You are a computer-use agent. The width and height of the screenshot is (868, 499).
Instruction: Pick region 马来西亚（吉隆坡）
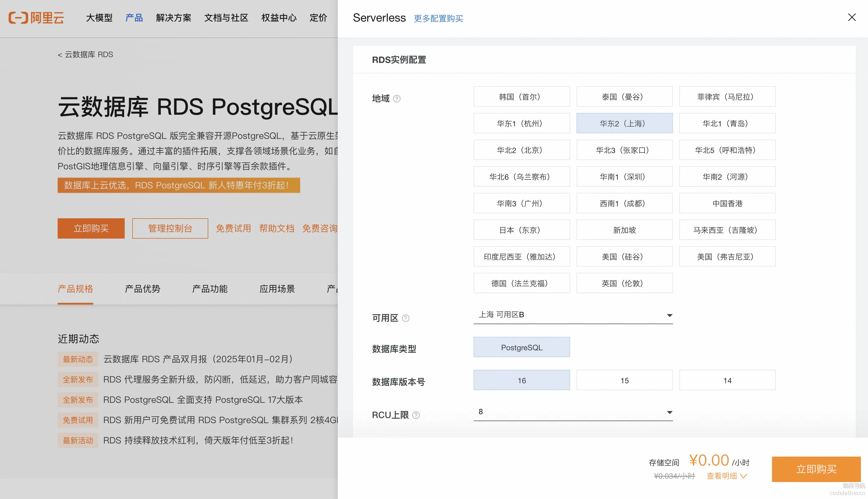727,230
